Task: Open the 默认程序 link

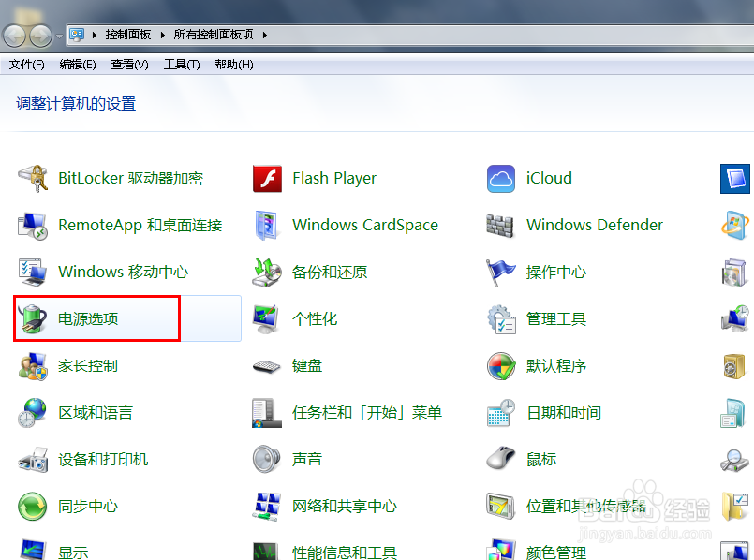Action: (x=556, y=366)
